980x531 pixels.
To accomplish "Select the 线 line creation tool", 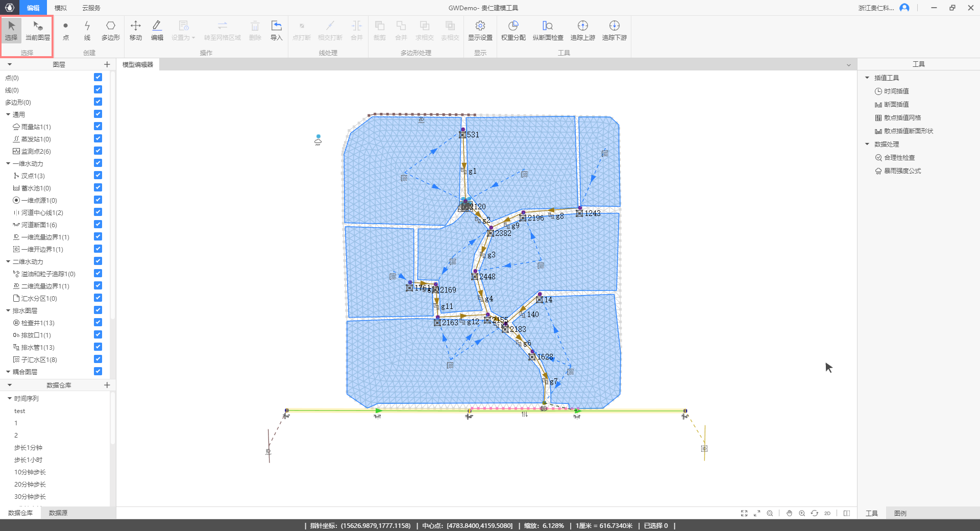I will (x=87, y=30).
